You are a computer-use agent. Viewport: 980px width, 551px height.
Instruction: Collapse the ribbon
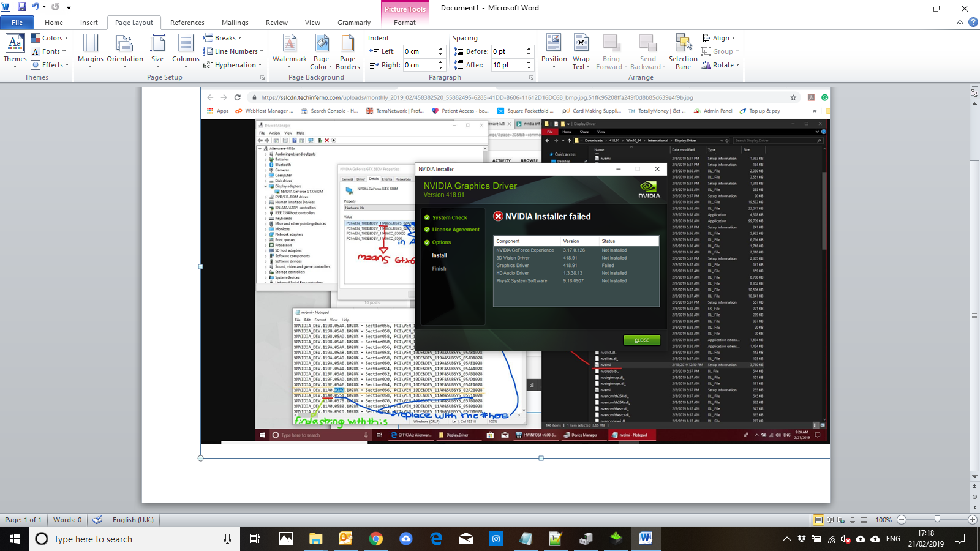960,23
